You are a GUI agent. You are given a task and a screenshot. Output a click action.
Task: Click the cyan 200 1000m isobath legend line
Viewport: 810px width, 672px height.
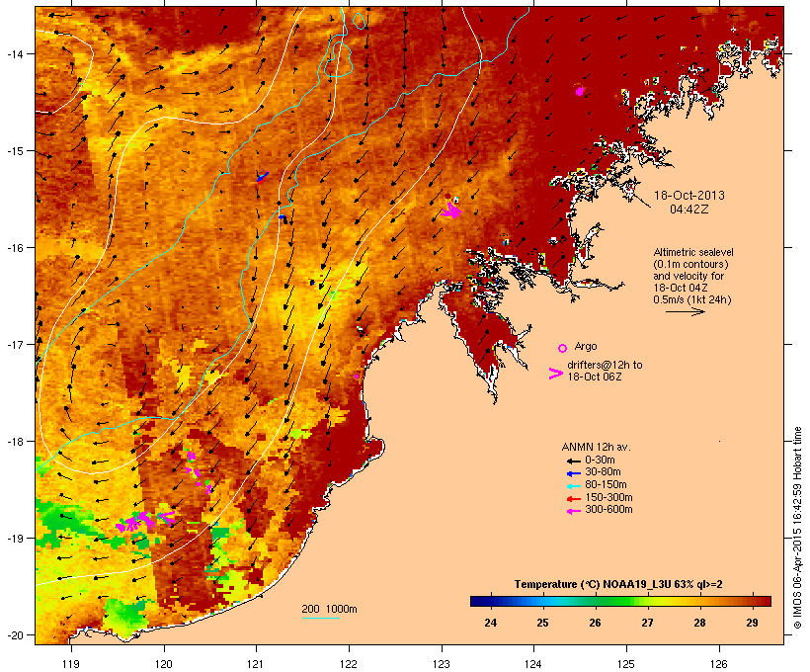321,618
